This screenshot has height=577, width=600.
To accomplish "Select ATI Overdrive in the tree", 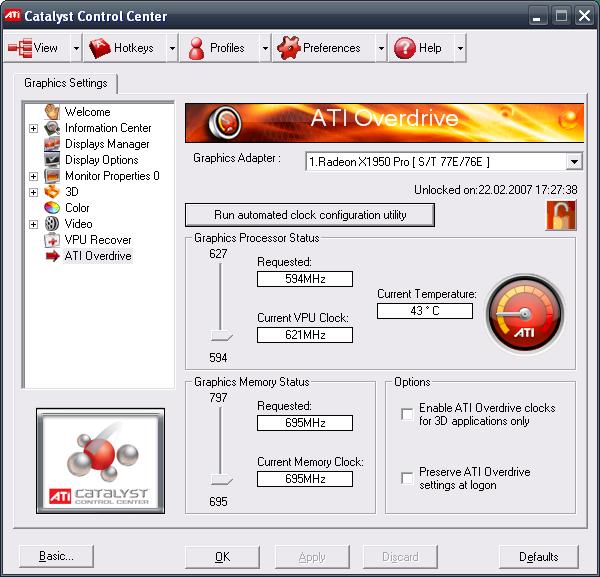I will [98, 256].
